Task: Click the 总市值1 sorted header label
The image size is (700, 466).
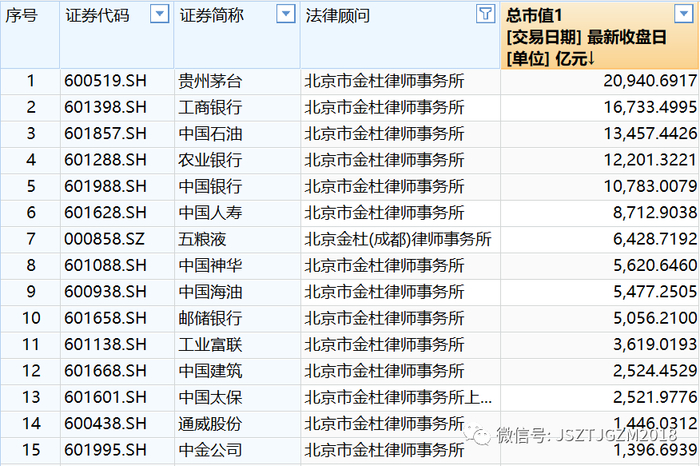Action: (x=534, y=16)
